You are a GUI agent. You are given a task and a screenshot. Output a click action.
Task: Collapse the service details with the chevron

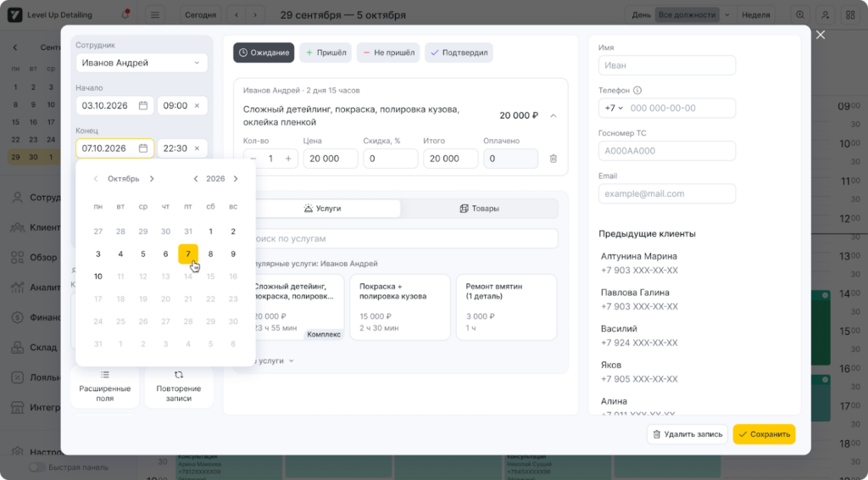click(x=554, y=115)
